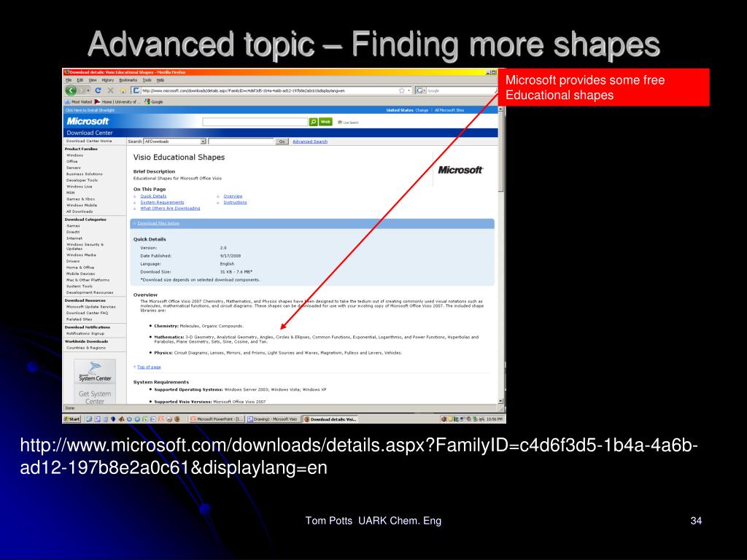
Task: Click the Firefox address bar URL field
Action: point(269,90)
